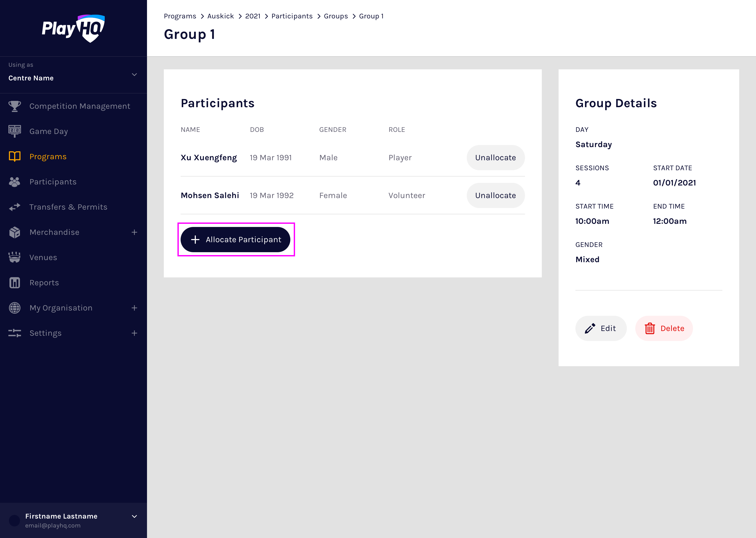Click the Transfers & Permits arrows icon
756x538 pixels.
pyautogui.click(x=14, y=207)
